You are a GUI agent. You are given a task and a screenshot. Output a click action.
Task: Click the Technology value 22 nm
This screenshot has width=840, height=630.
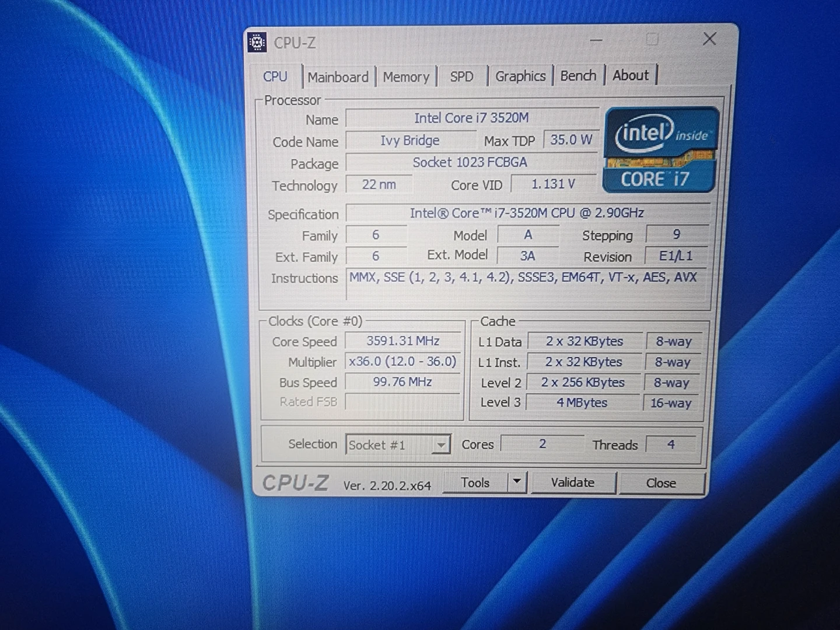pos(379,184)
